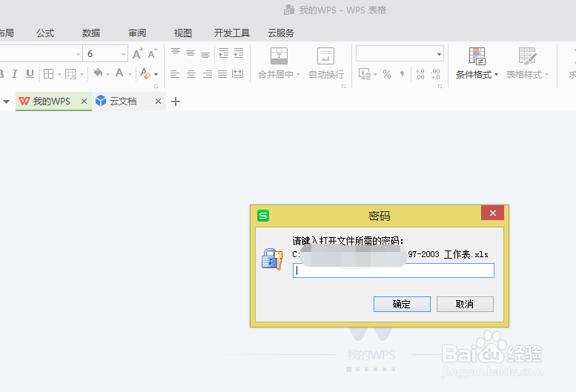Click the decrease font size icon
Viewport: 576px width, 392px height.
(x=153, y=54)
